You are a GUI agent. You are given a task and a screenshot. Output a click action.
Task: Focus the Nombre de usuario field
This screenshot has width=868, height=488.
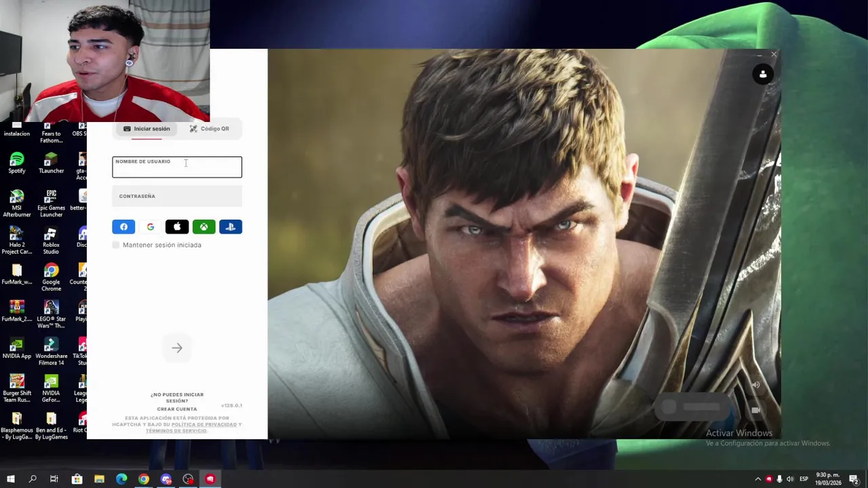(x=177, y=167)
